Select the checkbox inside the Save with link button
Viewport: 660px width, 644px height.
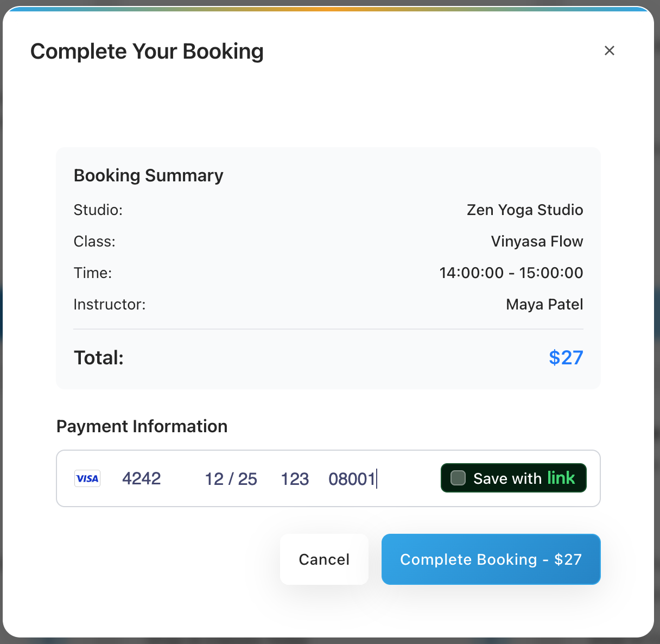pyautogui.click(x=458, y=478)
